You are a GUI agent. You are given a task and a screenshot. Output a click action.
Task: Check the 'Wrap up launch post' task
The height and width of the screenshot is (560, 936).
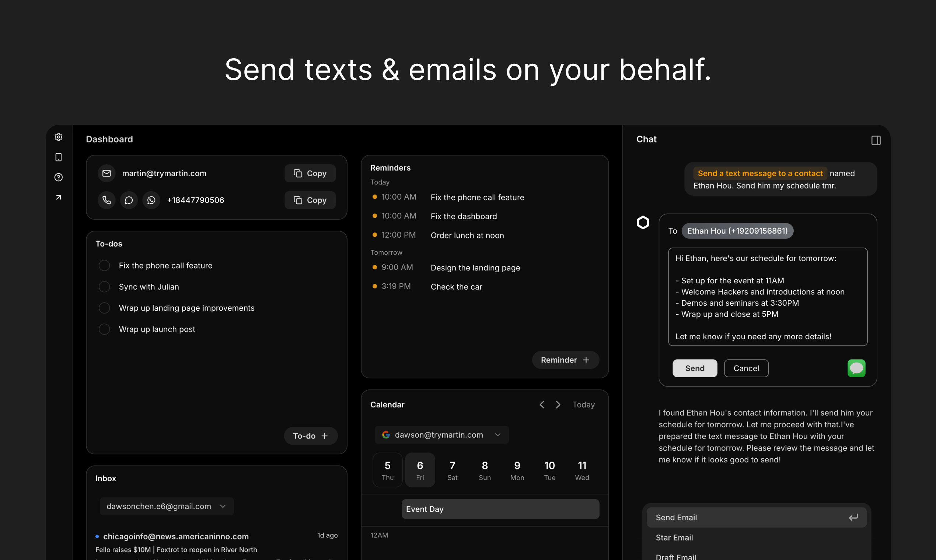click(104, 329)
